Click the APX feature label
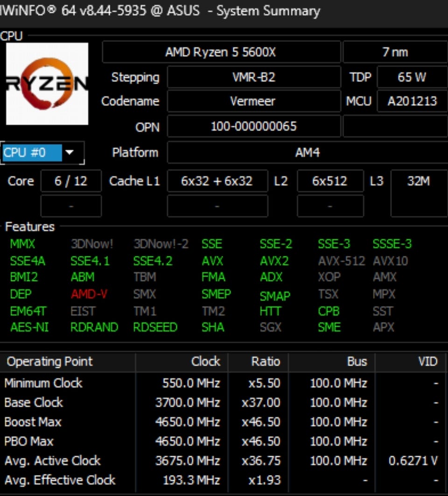Viewport: 448px width, 496px height. 384,327
